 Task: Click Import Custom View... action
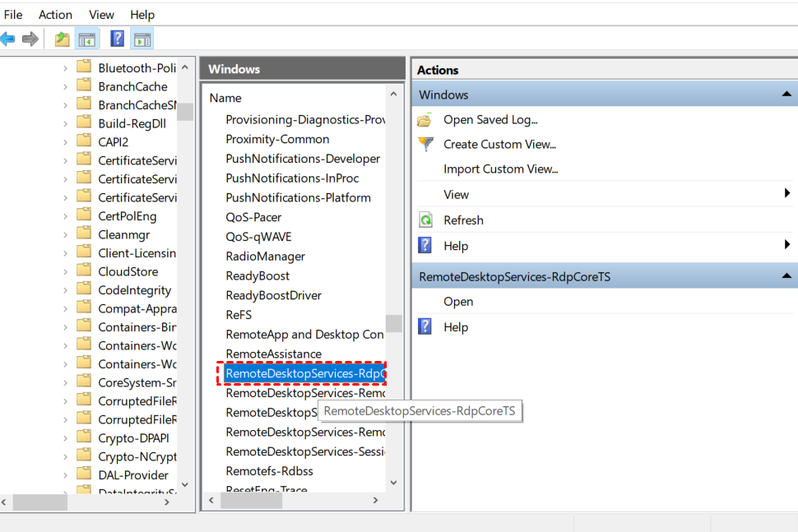point(500,169)
